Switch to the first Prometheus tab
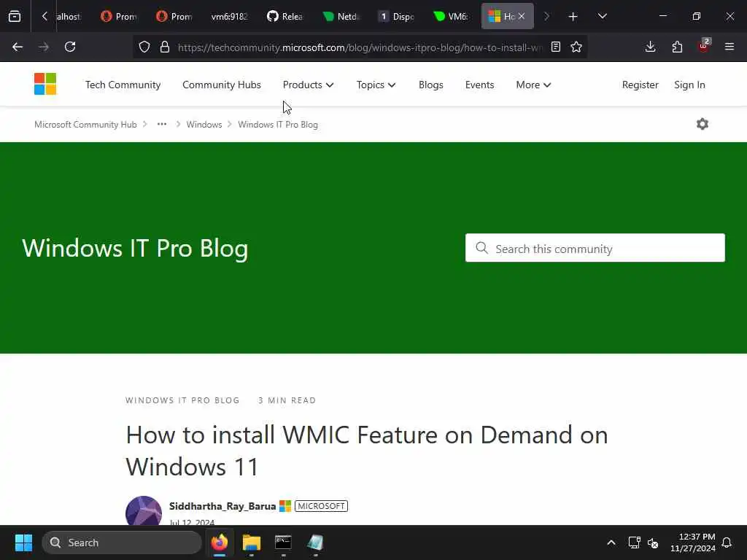The width and height of the screenshot is (747, 560). (x=119, y=16)
